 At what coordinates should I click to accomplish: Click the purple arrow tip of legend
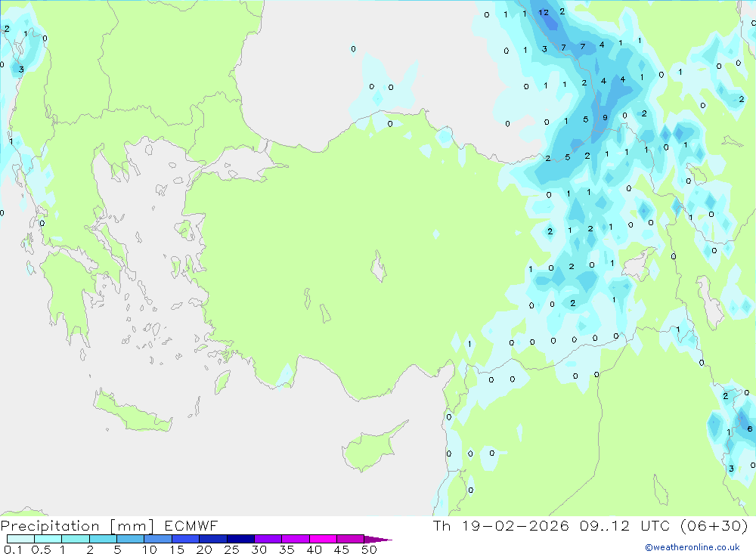pos(378,539)
